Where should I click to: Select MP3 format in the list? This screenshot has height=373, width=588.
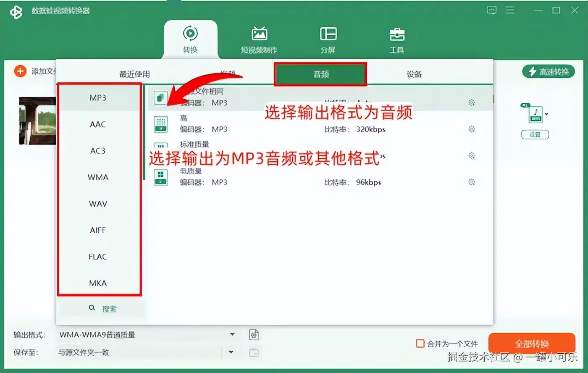coord(98,98)
